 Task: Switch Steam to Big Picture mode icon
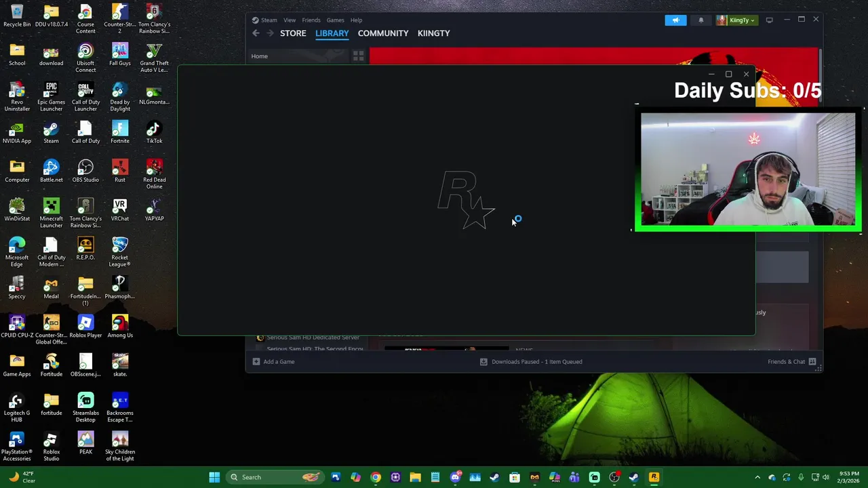[769, 20]
